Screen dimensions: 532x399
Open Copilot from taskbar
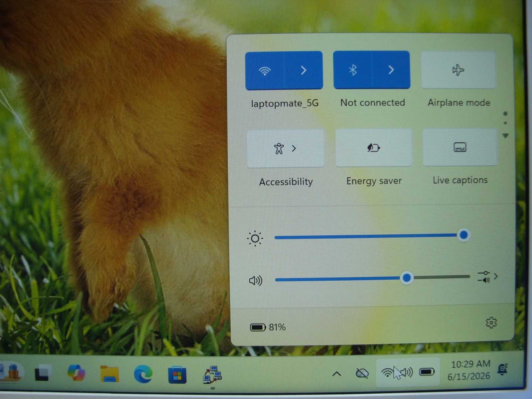(76, 373)
